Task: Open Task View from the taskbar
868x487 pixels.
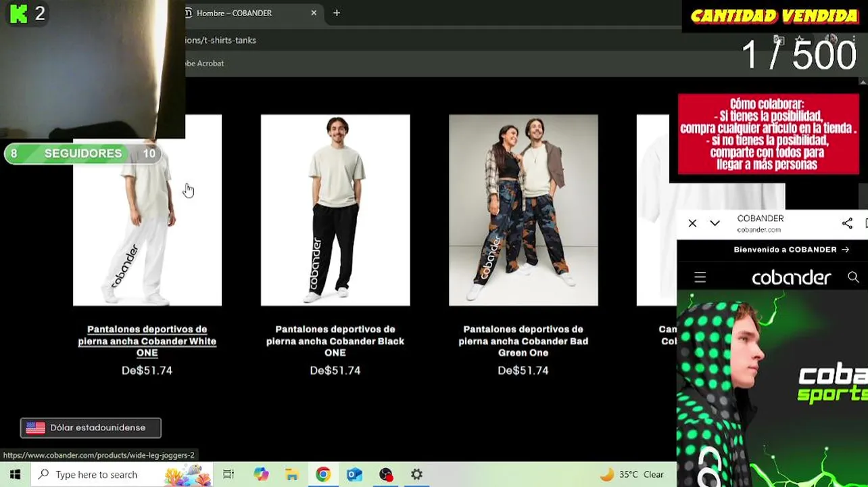Action: point(228,474)
